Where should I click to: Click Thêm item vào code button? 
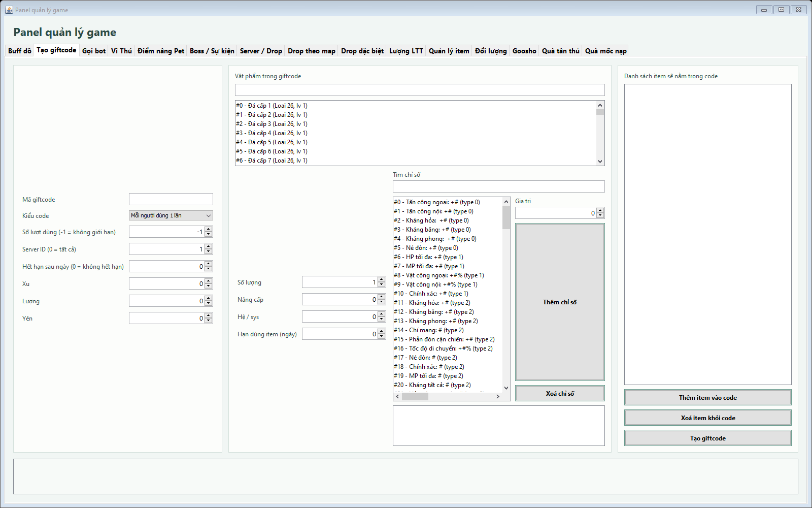(x=708, y=398)
